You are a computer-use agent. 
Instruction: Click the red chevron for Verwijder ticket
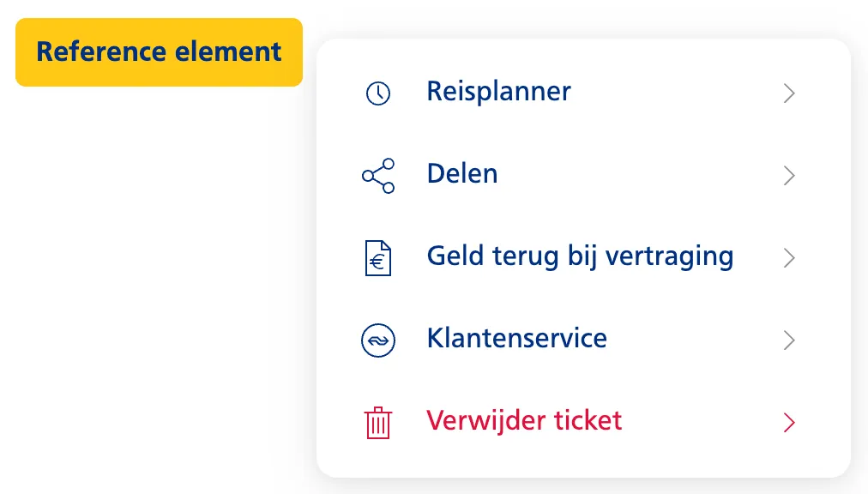click(x=790, y=423)
